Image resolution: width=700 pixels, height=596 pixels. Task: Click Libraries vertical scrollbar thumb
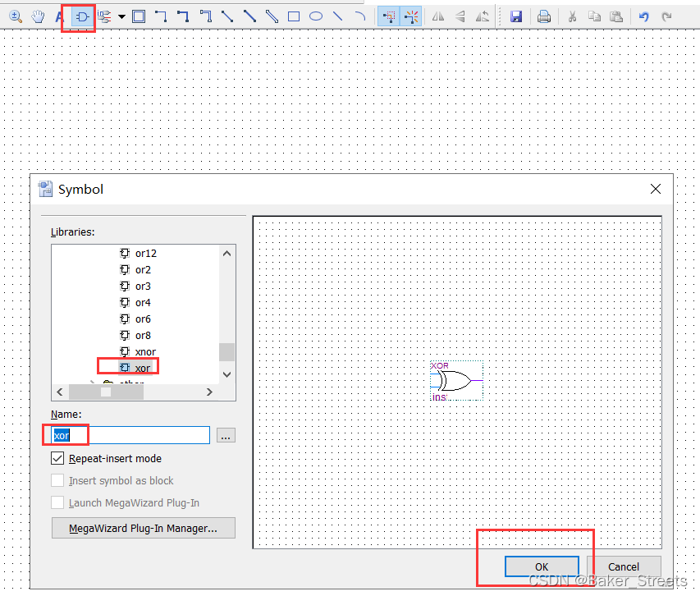click(226, 352)
